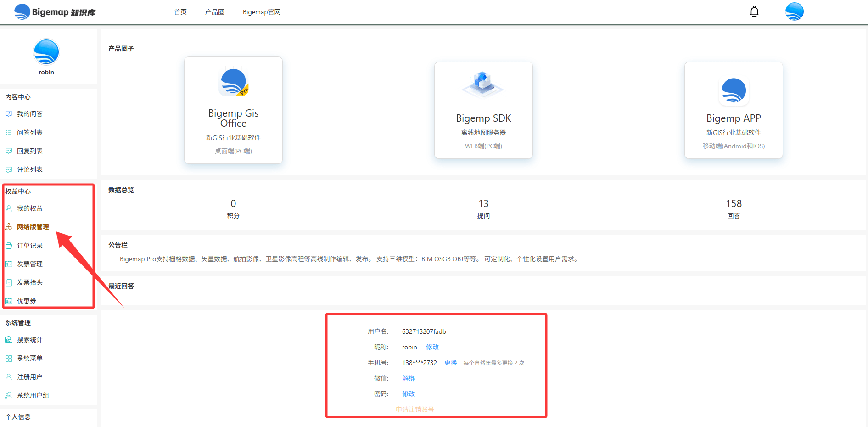Open 搜索统计 in the sidebar
The image size is (868, 427).
[30, 340]
